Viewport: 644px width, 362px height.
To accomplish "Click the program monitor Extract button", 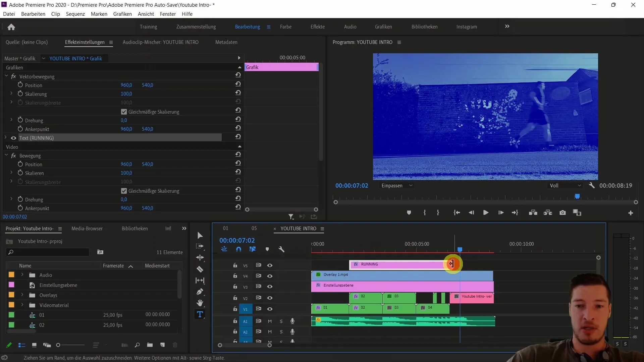I will click(548, 213).
